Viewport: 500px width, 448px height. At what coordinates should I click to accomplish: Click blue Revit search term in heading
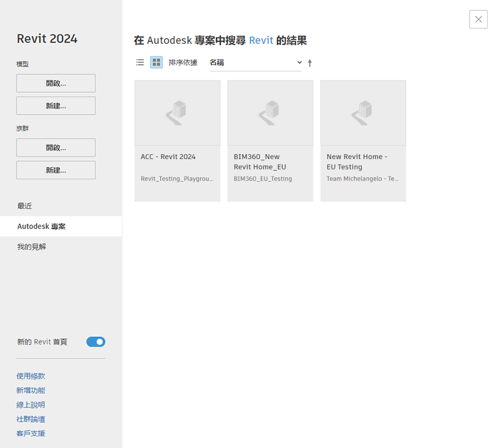point(261,40)
